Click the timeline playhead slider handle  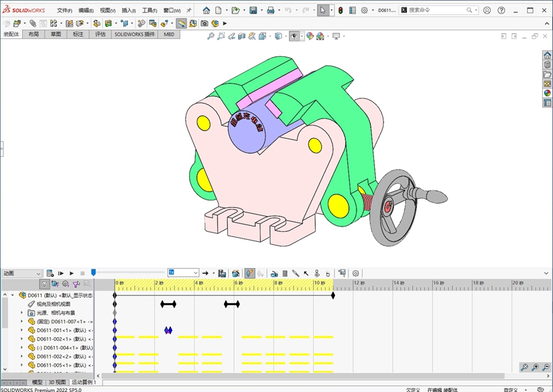[x=93, y=272]
